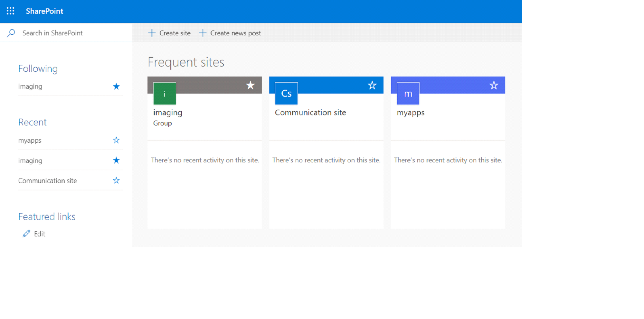Click no recent activity text on Communication site card
The height and width of the screenshot is (319, 644).
(327, 160)
